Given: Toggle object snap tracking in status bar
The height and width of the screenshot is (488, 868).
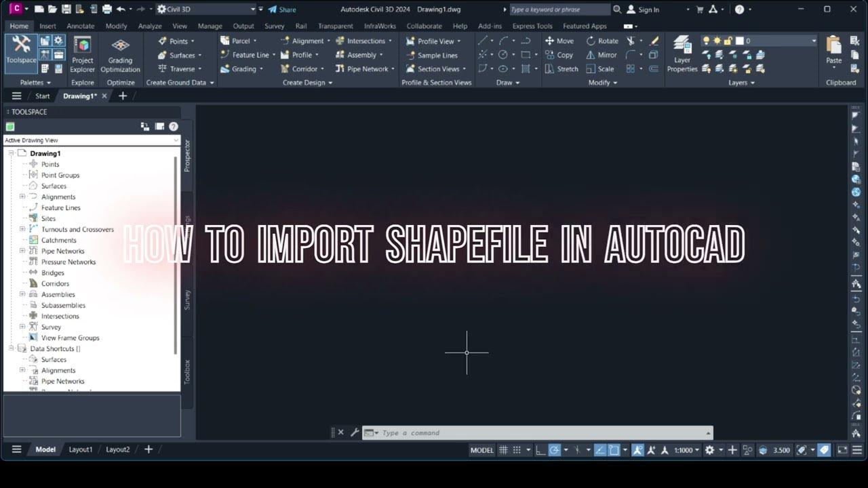Looking at the screenshot, I should click(x=600, y=449).
